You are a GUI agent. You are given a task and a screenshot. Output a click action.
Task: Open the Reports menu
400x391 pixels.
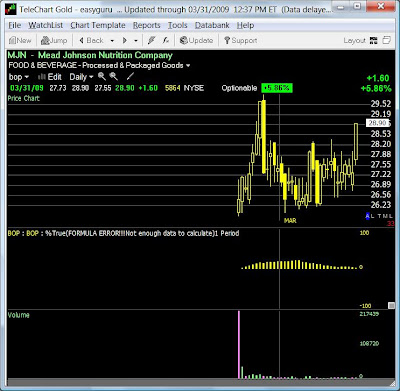146,25
